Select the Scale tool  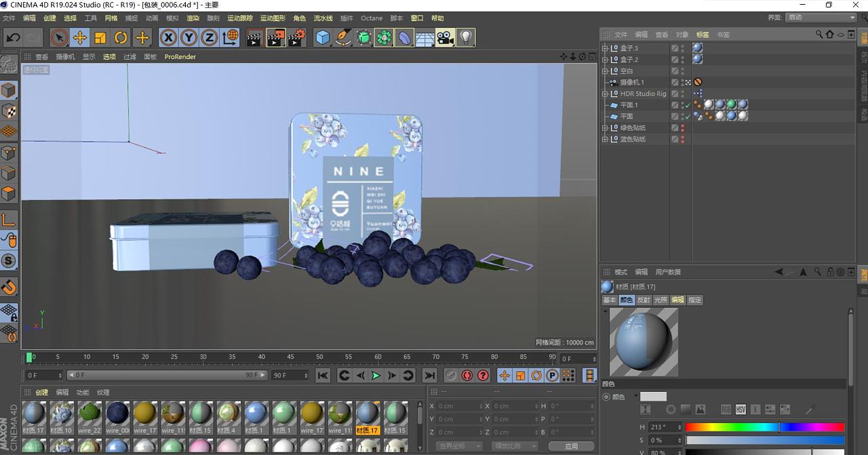[x=100, y=38]
